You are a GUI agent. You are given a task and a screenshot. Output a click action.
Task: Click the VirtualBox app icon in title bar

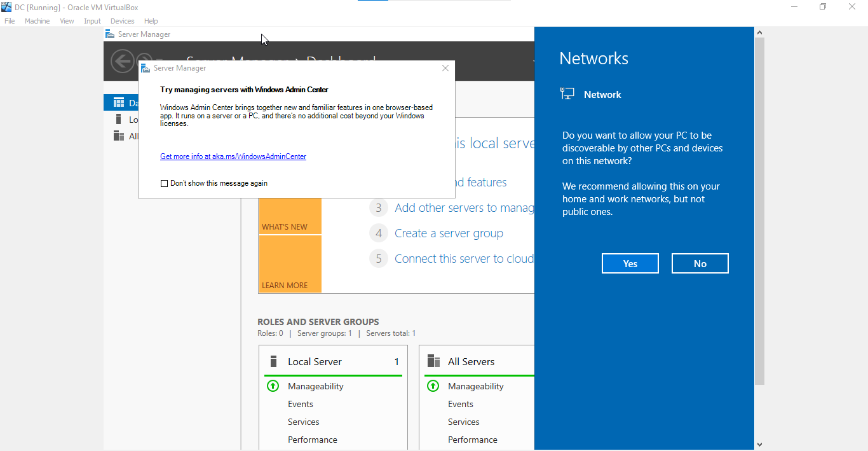[x=6, y=7]
